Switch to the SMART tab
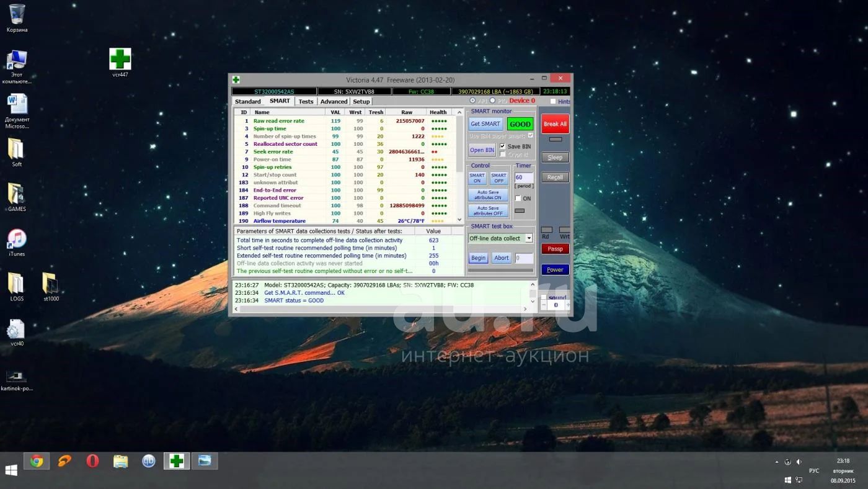Image resolution: width=868 pixels, height=489 pixels. [280, 101]
